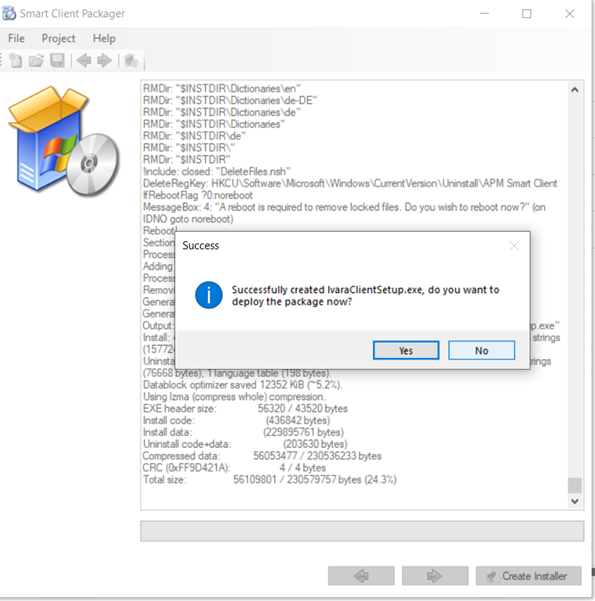Click the log scrollbar down arrow

click(575, 501)
